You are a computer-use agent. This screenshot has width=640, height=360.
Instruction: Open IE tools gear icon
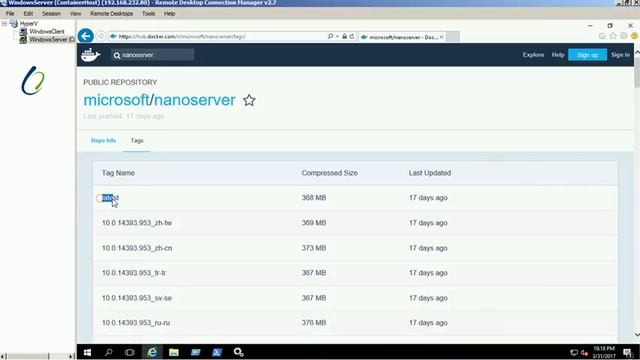coord(623,36)
